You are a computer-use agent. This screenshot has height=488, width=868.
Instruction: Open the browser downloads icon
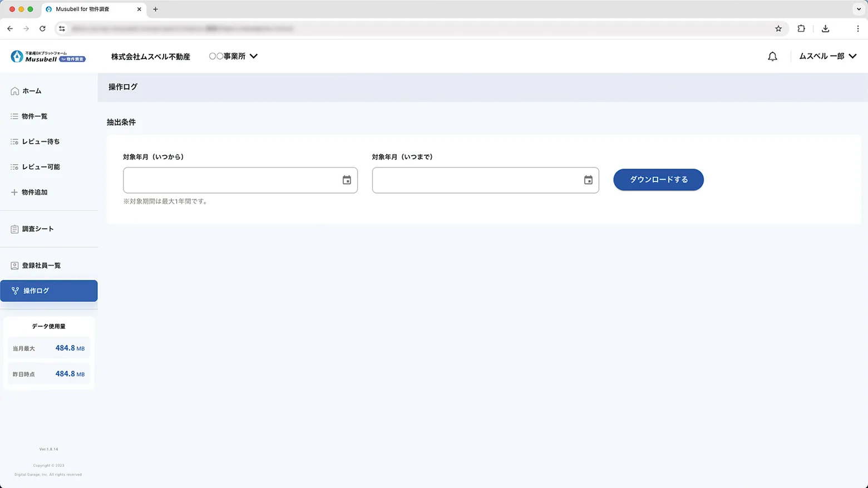pos(825,28)
